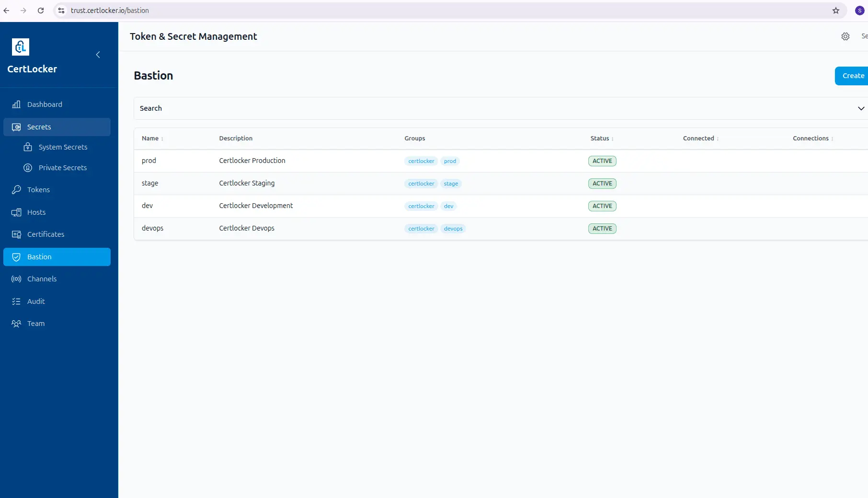Click the 'stage' bastion name
Viewport: 868px width, 498px height.
150,183
